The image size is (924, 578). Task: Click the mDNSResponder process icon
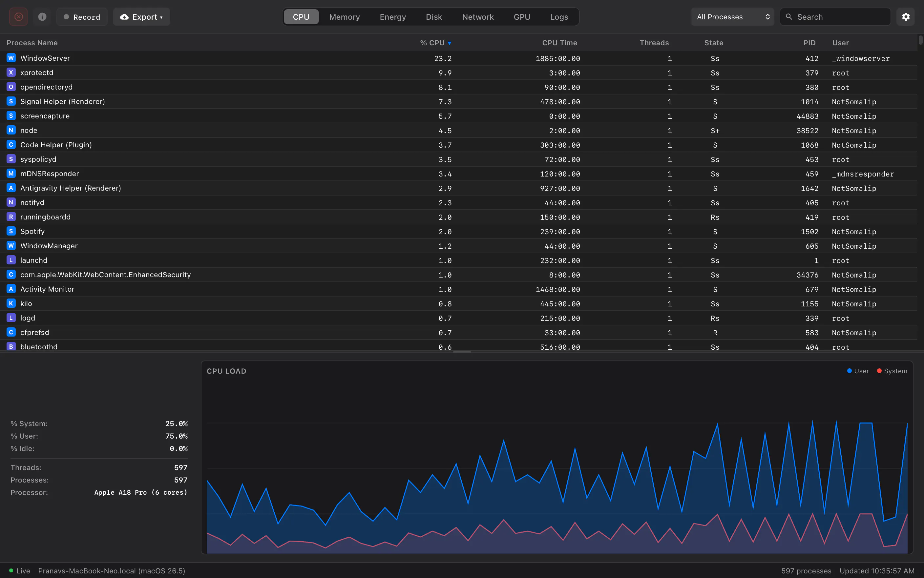11,174
